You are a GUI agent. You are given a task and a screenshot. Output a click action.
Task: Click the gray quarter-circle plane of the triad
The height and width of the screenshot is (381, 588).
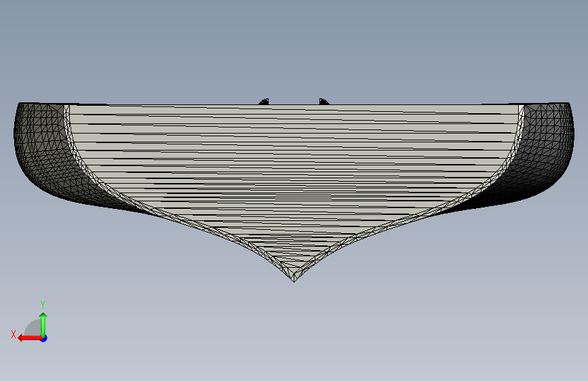(x=33, y=329)
